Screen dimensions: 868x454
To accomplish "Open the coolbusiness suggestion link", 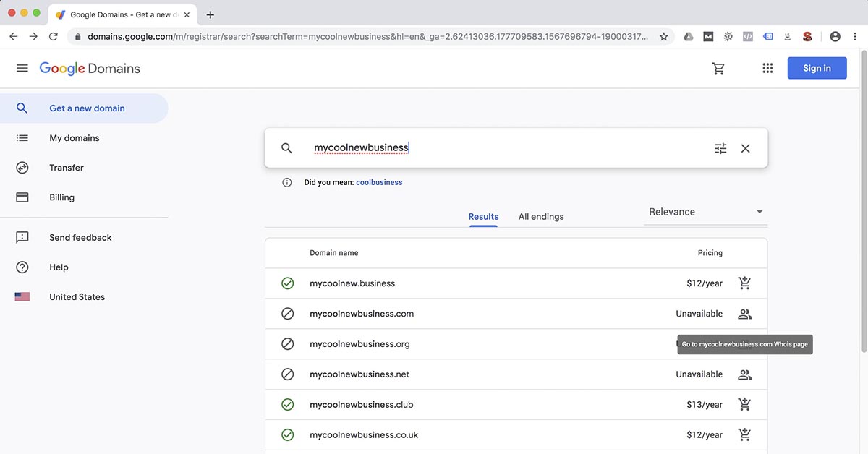I will (379, 182).
